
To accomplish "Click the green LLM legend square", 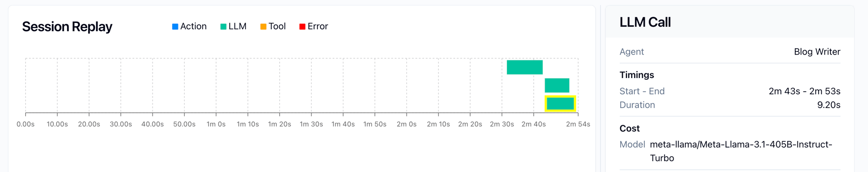I will point(223,27).
